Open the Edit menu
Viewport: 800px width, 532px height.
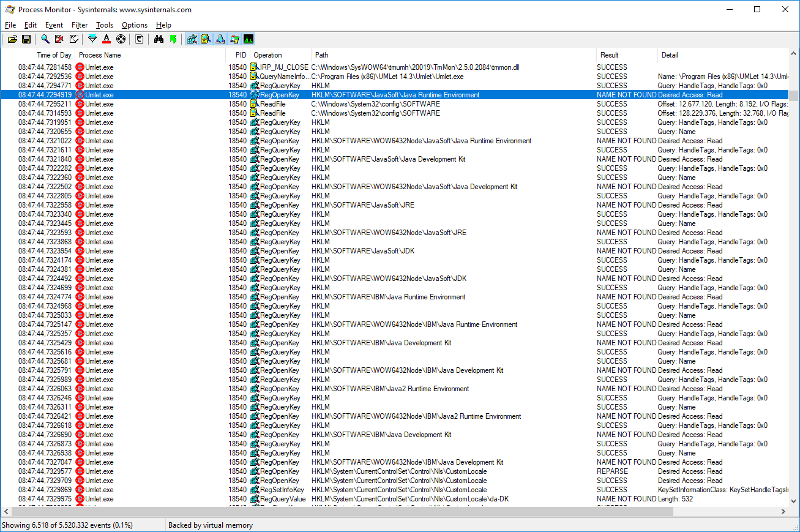pos(31,25)
